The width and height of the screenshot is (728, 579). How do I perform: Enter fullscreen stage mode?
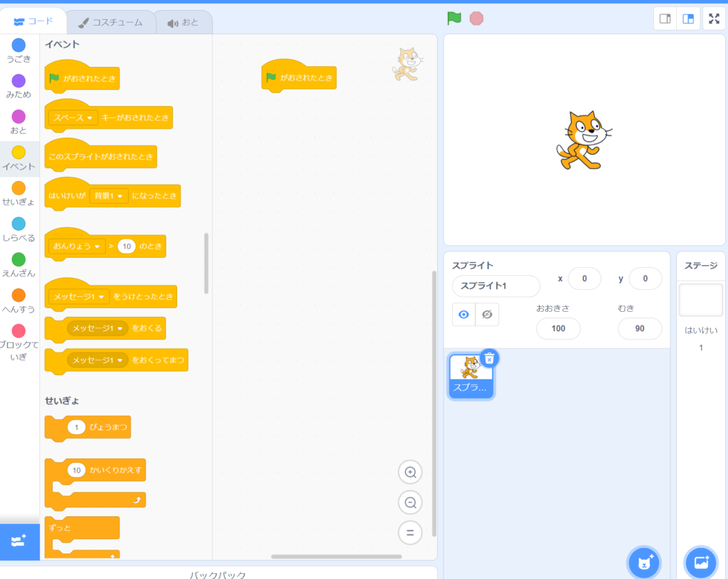(x=713, y=19)
